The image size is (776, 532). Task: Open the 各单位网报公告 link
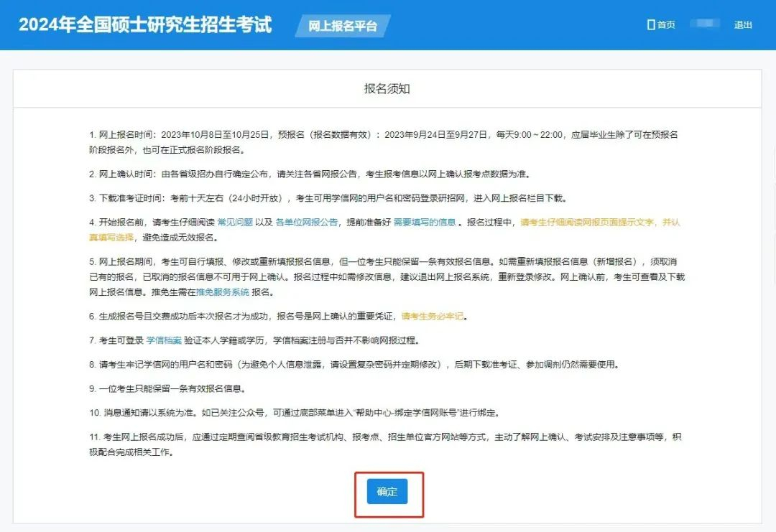pos(307,223)
